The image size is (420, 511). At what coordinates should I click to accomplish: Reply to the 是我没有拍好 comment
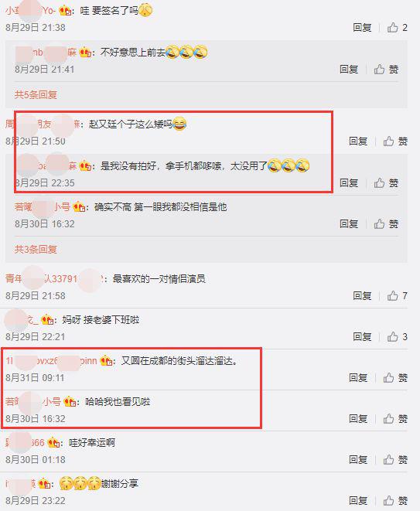(349, 182)
